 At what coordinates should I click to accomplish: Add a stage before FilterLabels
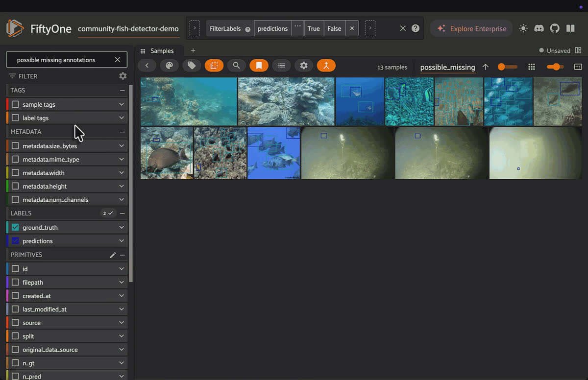coord(195,28)
